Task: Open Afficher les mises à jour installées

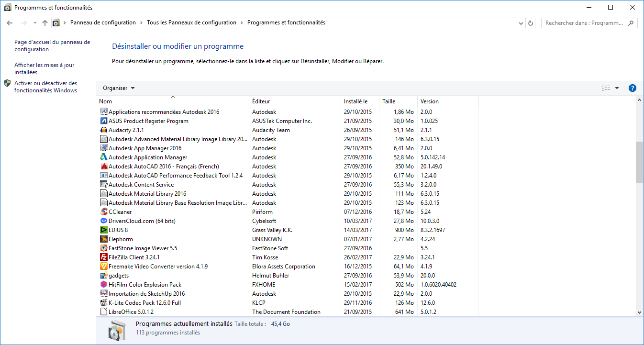Action: (x=44, y=68)
